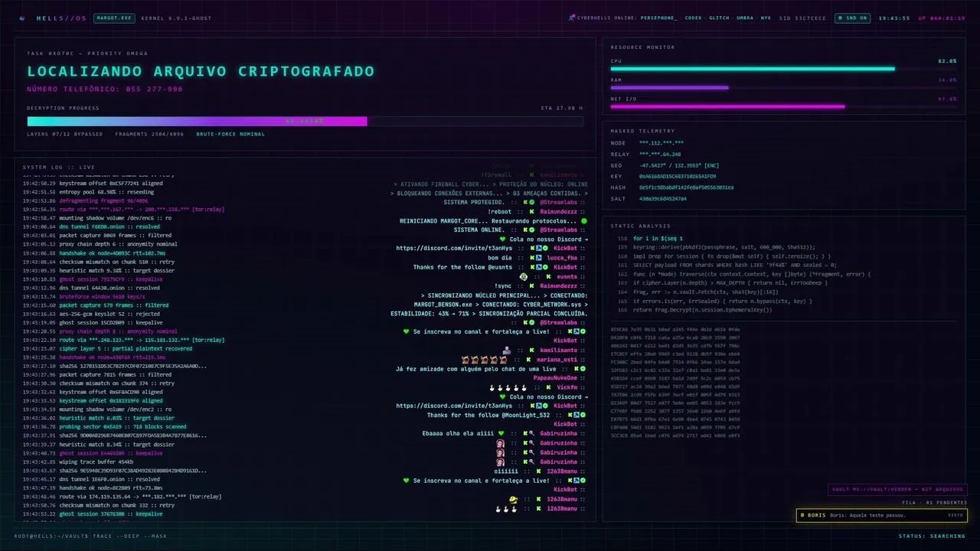Click the magnifier badge in the 'Ebaaaa olha ela' row
The image size is (980, 551).
531,433
